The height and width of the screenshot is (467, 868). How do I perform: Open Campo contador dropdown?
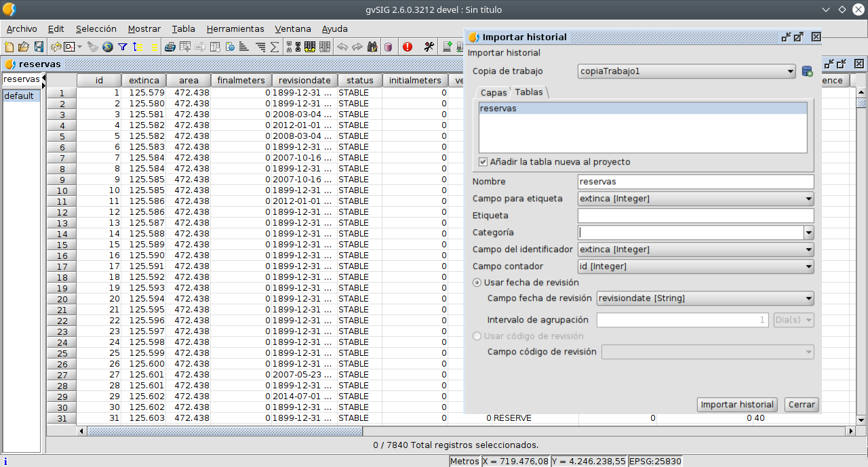tap(696, 266)
